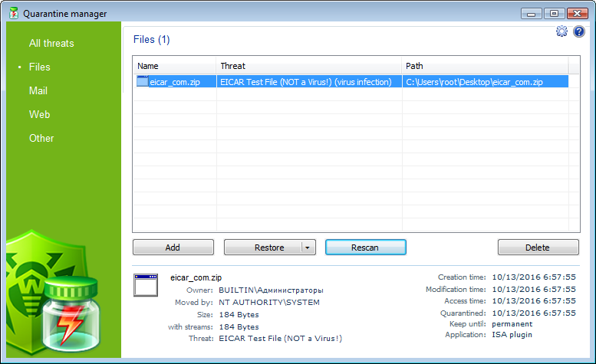Restore the selected quarantined file
This screenshot has width=596, height=364.
[x=263, y=248]
